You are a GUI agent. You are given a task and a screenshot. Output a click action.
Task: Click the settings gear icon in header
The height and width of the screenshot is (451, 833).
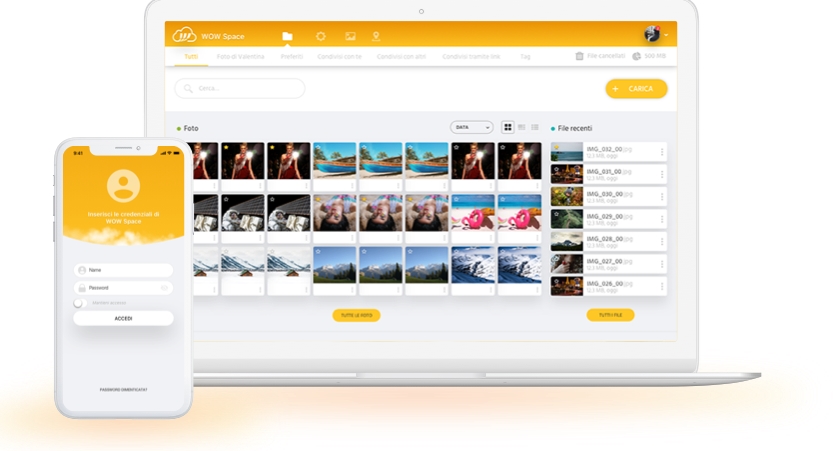[x=320, y=36]
